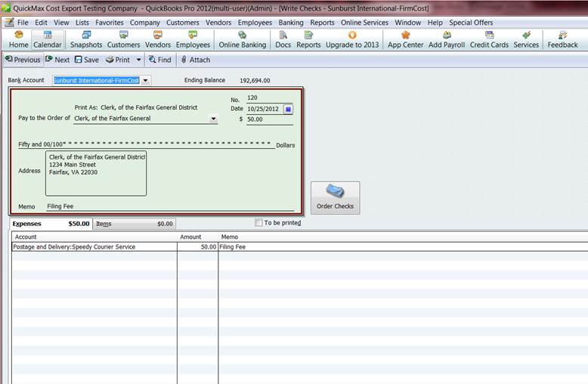Select the 50.00 Amount cell in expenses
The width and height of the screenshot is (588, 384).
197,246
